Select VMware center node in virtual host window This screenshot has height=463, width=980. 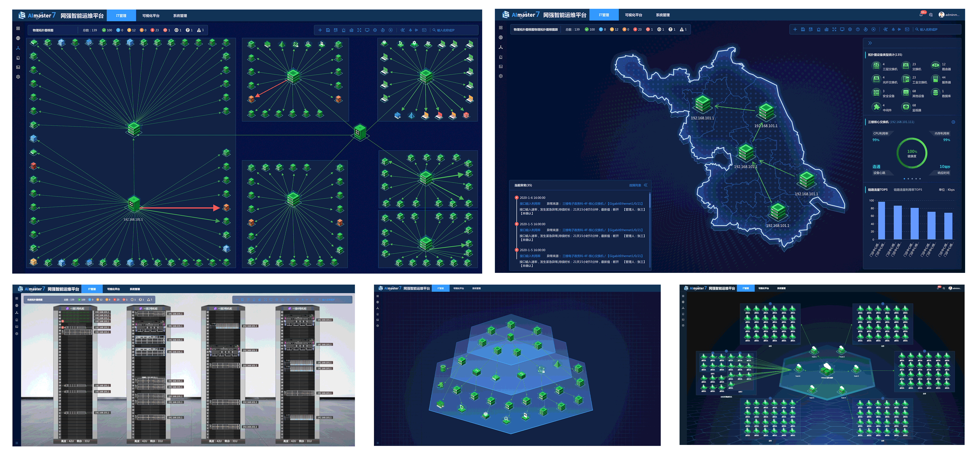tap(827, 370)
